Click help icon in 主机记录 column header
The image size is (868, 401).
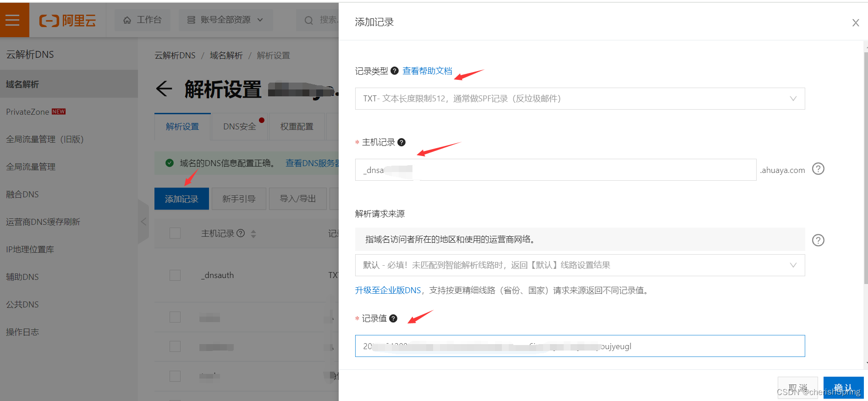pos(241,233)
